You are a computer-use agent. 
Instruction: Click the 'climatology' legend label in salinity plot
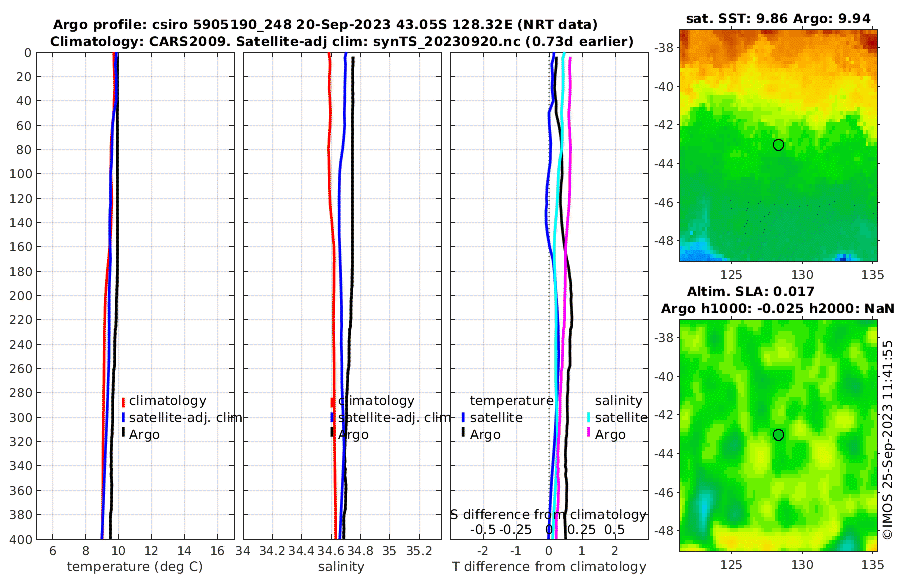point(377,401)
